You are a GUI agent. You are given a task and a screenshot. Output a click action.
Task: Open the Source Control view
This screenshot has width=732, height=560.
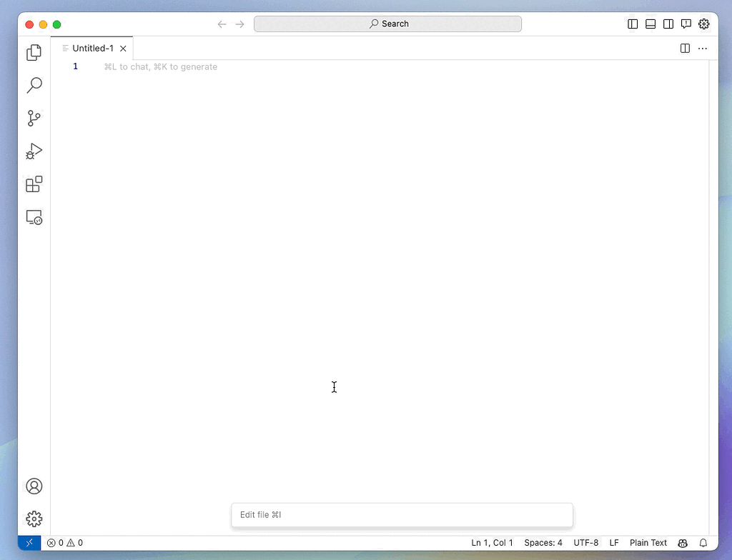pos(34,119)
